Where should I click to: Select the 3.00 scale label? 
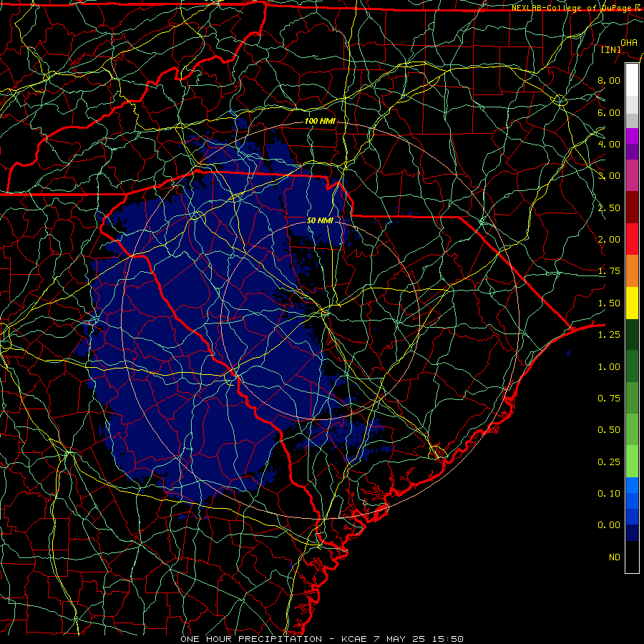coord(609,176)
